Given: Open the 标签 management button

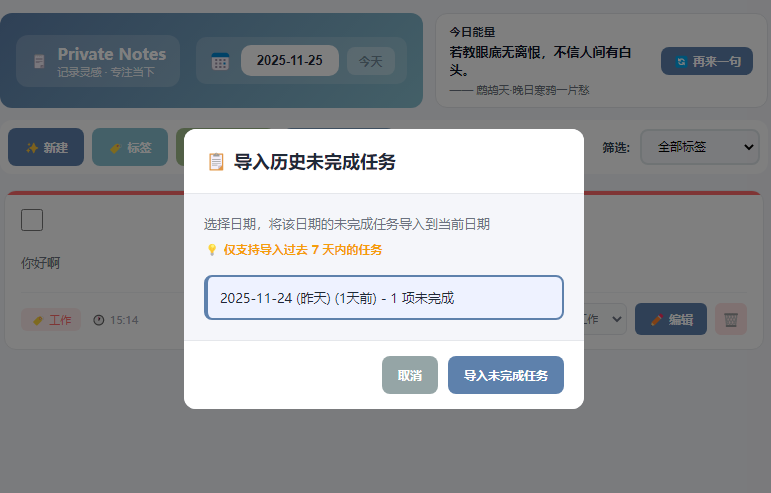Looking at the screenshot, I should 130,147.
